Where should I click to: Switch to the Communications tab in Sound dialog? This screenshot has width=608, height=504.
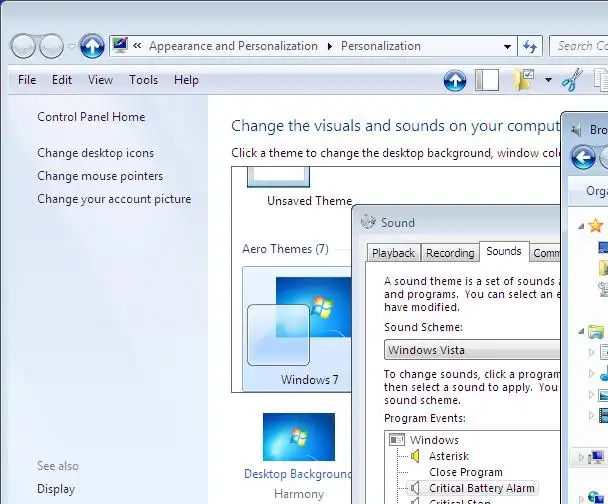coord(545,253)
